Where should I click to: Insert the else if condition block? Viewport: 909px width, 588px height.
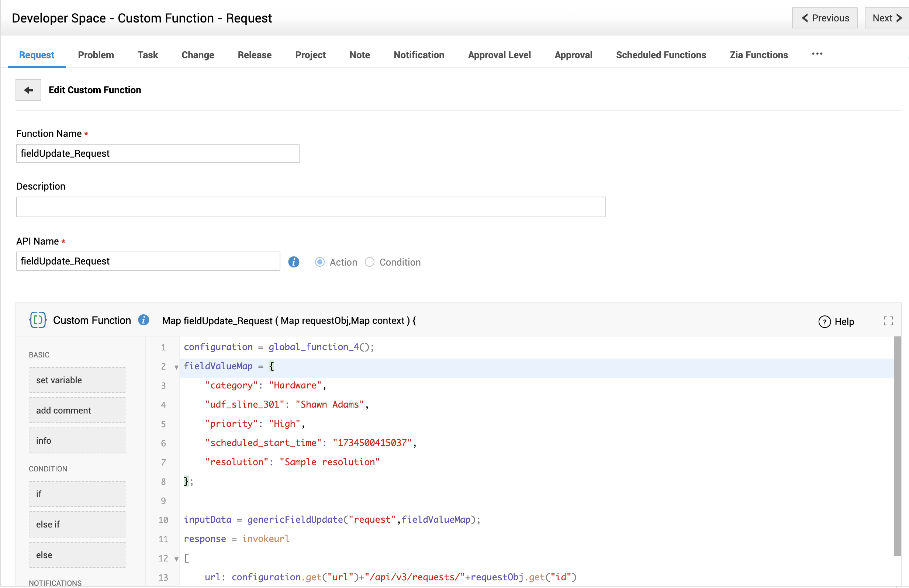(77, 524)
